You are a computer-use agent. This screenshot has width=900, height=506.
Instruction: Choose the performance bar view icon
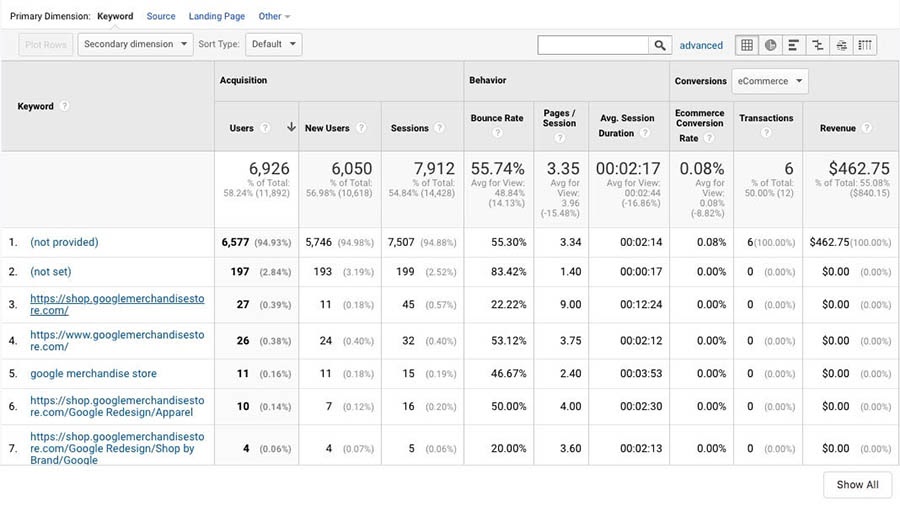[794, 45]
